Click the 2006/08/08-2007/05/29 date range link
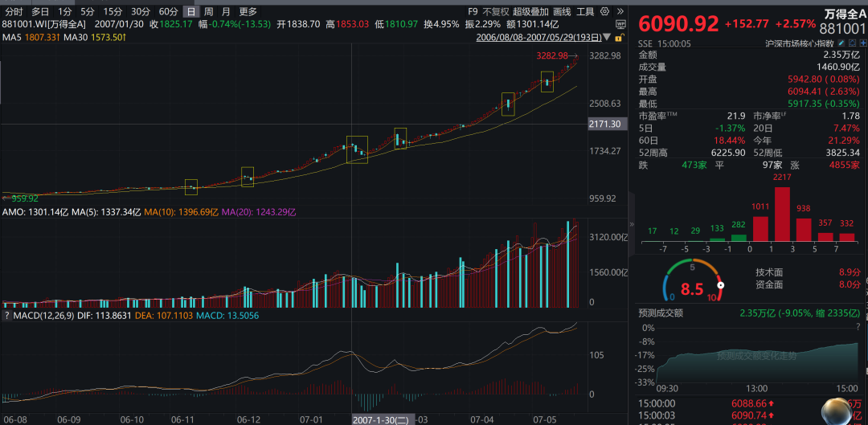Screen dimensions: 868x425 tap(538, 38)
